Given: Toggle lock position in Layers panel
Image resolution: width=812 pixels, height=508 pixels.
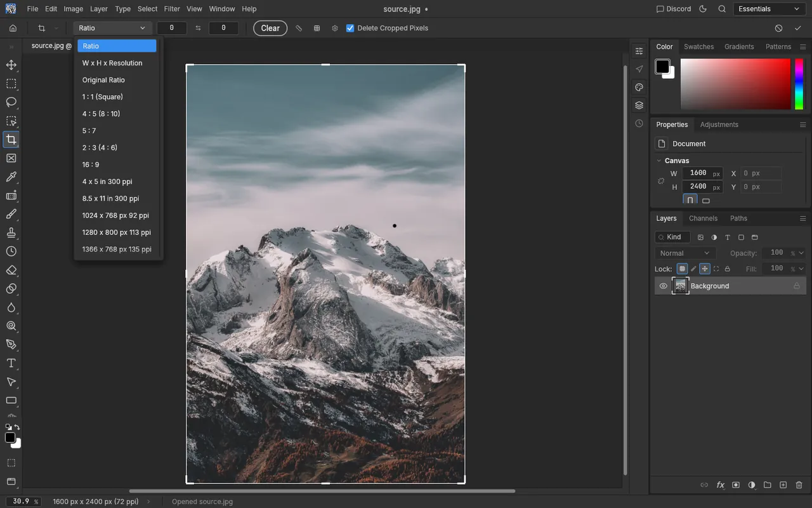Looking at the screenshot, I should [x=705, y=269].
